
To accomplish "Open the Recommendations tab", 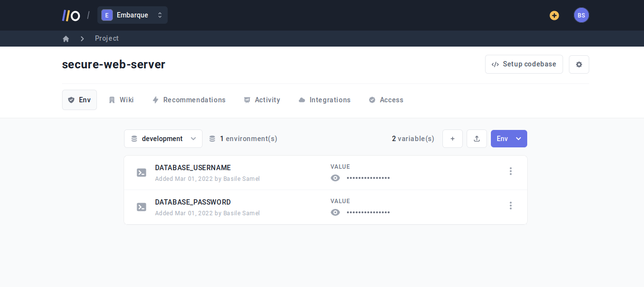I will (x=189, y=100).
